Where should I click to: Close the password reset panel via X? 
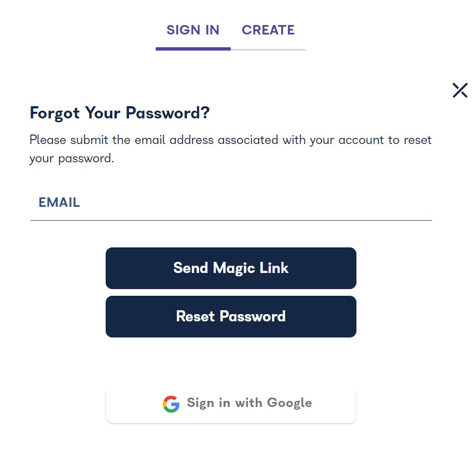pyautogui.click(x=460, y=90)
